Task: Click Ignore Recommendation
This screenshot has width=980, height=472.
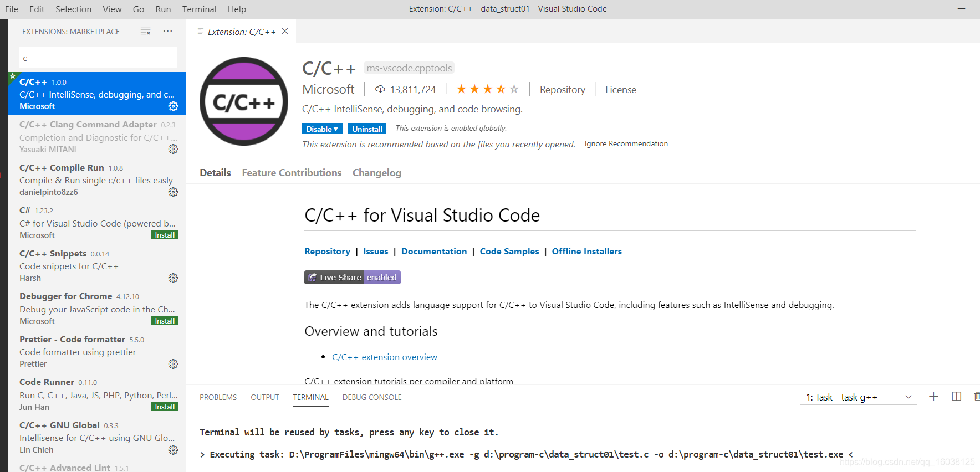Action: click(626, 144)
